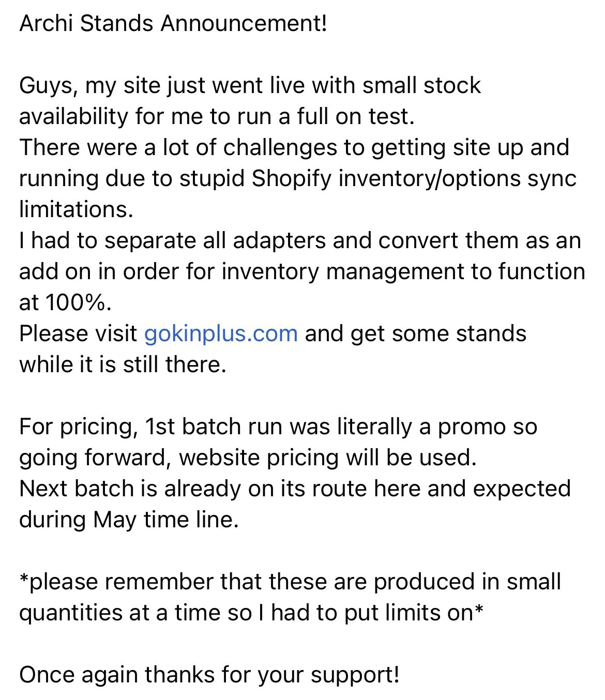Click the word 'Shopify' in the text

292,179
